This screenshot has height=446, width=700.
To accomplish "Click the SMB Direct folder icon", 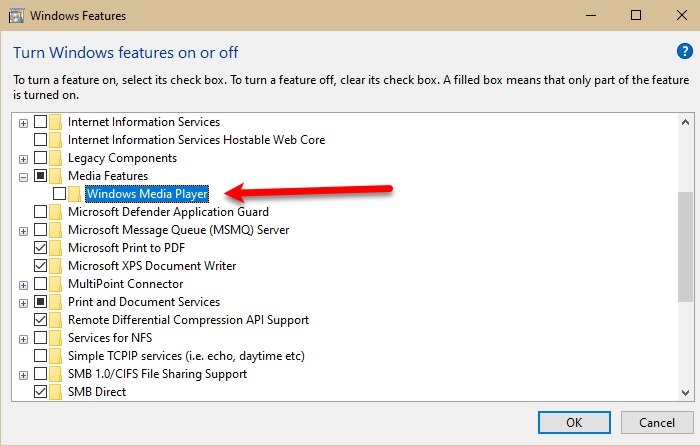I will pos(56,392).
